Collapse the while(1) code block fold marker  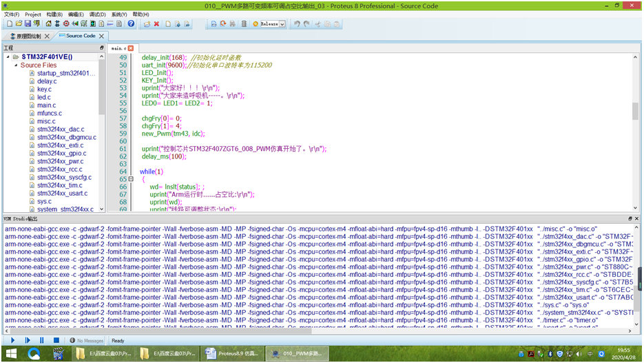coord(131,179)
